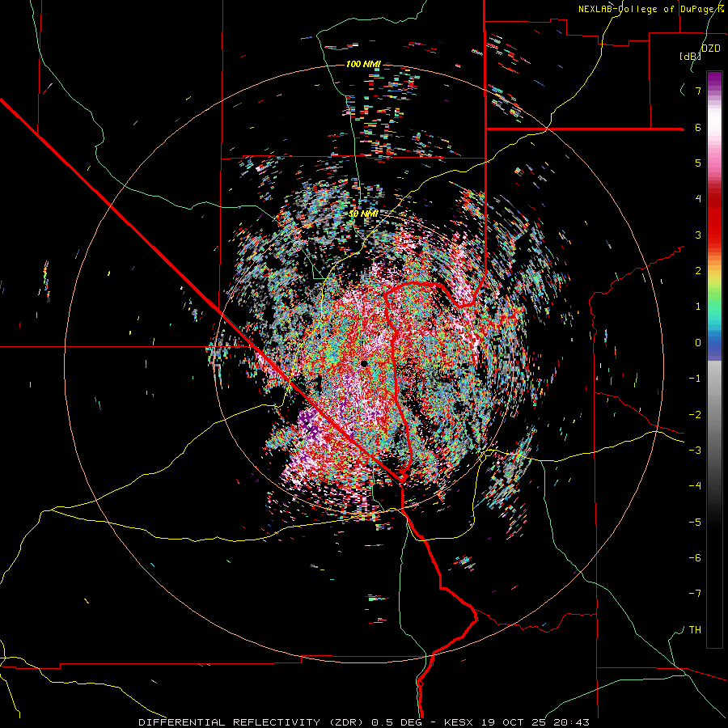
Task: Click the -6 value on the color scale
Action: pos(695,557)
